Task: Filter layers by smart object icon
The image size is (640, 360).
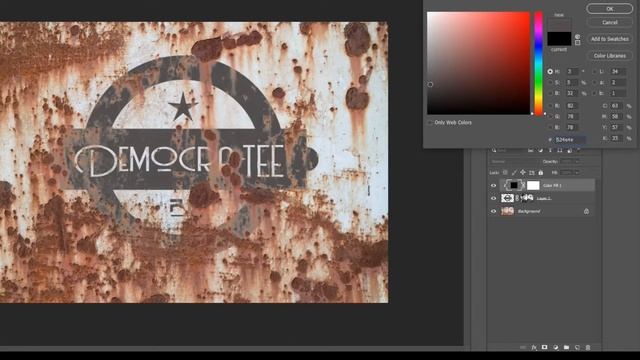Action: pos(570,151)
